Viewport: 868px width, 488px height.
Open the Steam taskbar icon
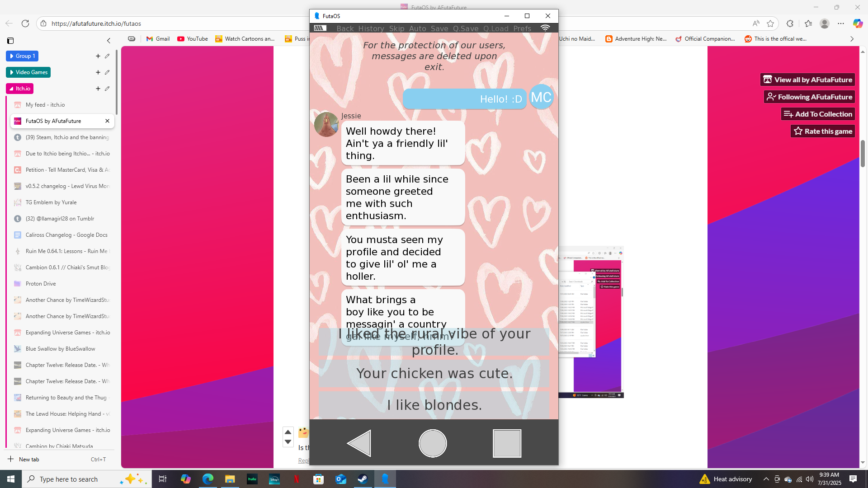coord(363,479)
